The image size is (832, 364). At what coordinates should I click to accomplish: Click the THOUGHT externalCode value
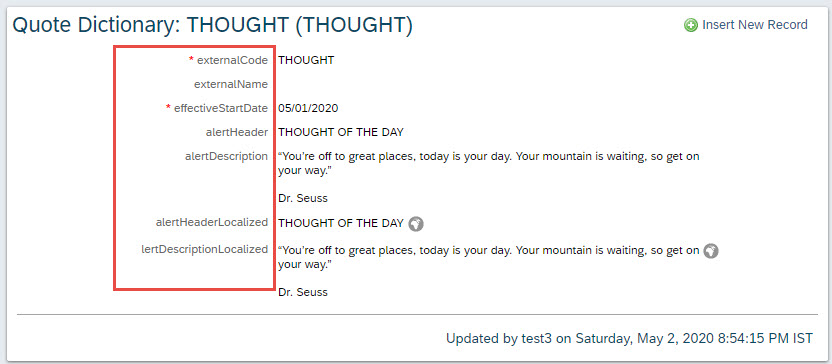[306, 60]
